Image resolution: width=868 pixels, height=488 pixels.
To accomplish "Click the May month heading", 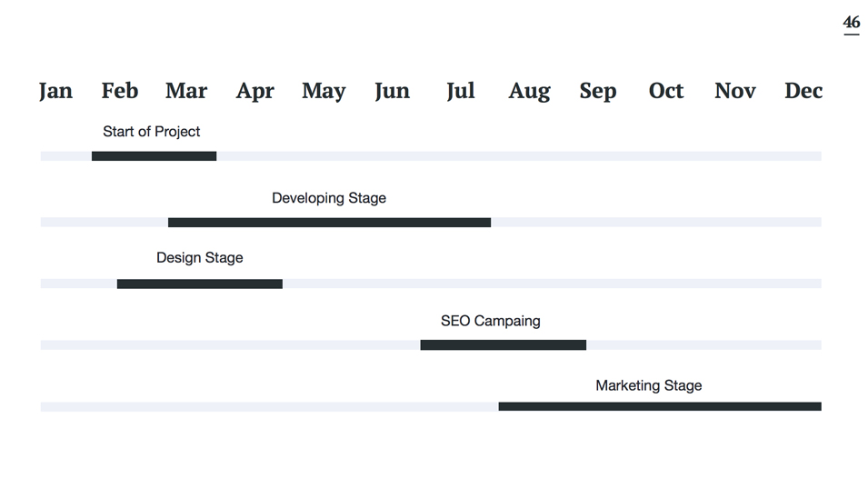I will click(324, 91).
